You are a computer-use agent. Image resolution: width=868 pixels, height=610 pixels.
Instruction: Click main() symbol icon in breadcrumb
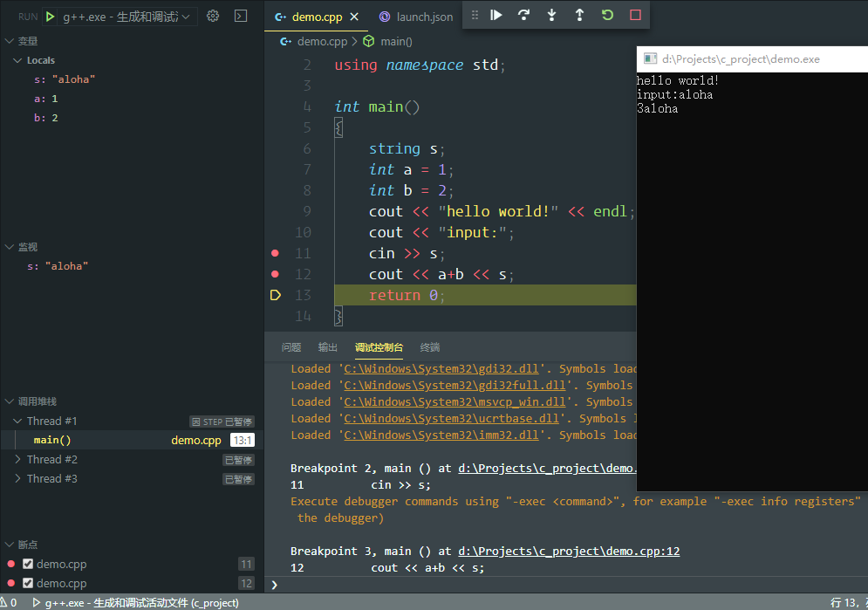369,42
